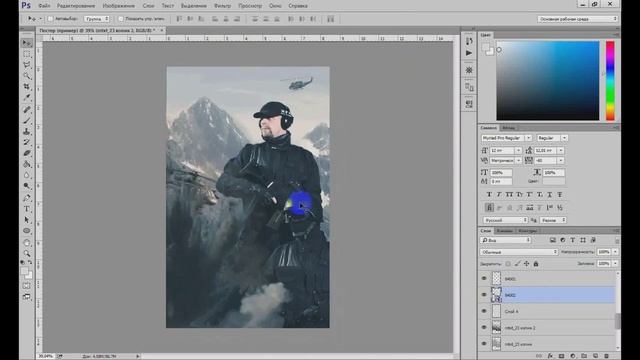Open the Редактирование menu
The image size is (640, 360).
[76, 6]
